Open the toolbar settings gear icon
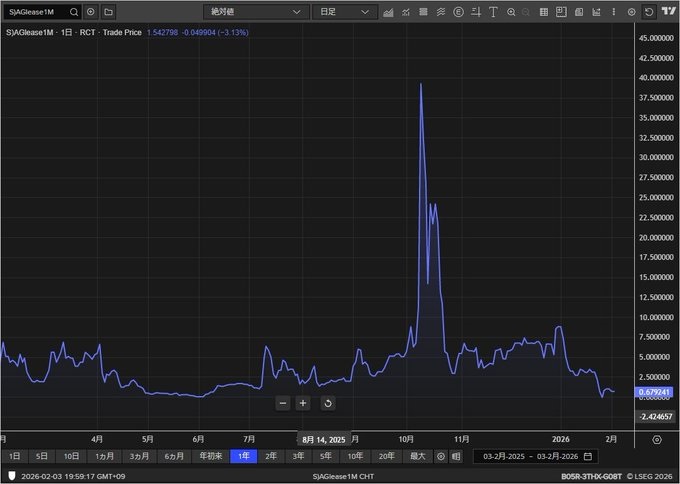Viewport: 680px width, 484px height. (633, 12)
